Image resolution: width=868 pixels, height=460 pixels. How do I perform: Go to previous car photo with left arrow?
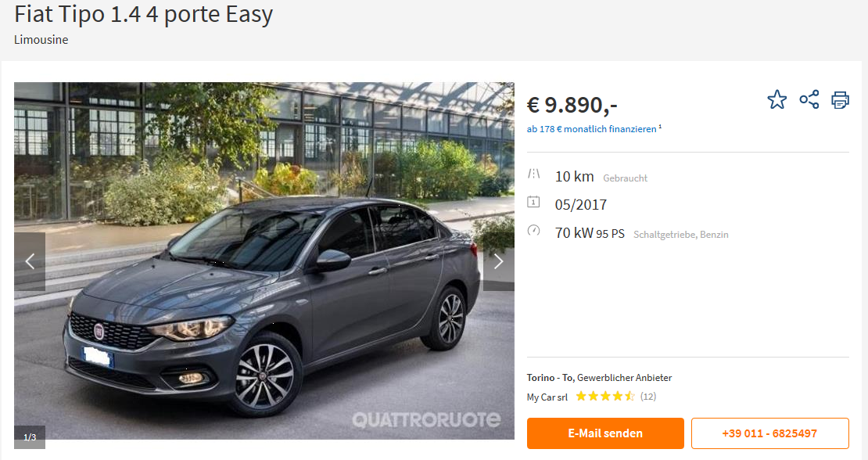[30, 261]
